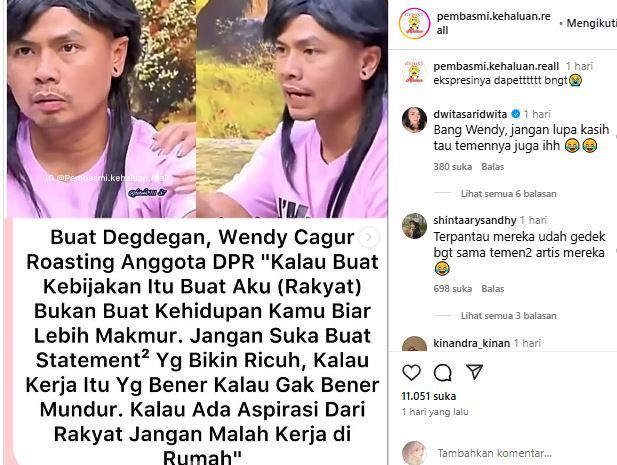617x465 pixels.
Task: View the 698 suka likes list
Action: coord(453,289)
